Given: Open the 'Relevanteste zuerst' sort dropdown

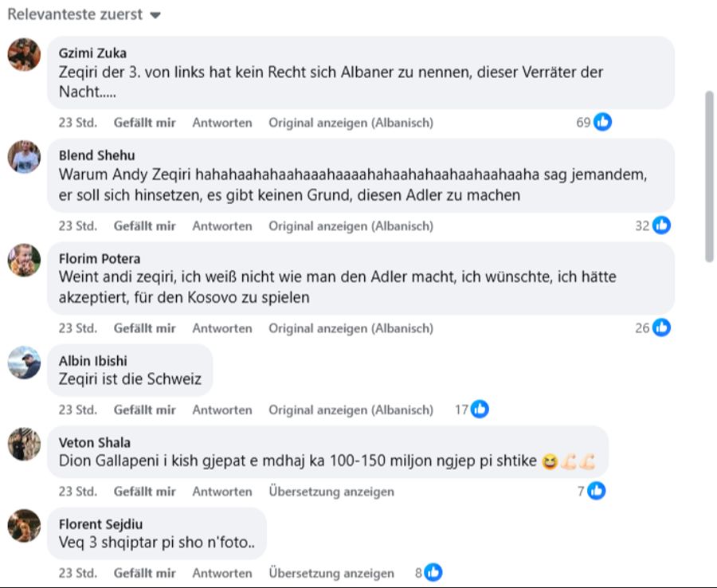Looking at the screenshot, I should [x=84, y=14].
